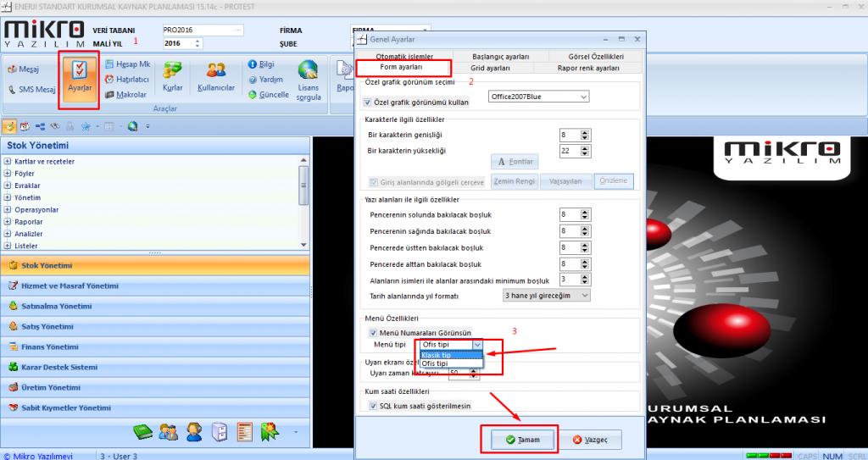Image resolution: width=868 pixels, height=460 pixels.
Task: Open the Kullanıcılar users icon
Action: coord(215,78)
